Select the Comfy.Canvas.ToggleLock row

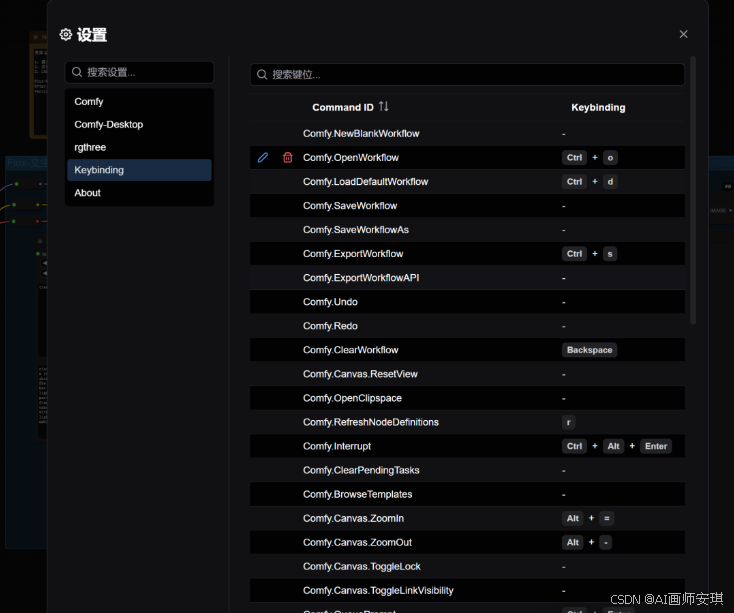467,567
